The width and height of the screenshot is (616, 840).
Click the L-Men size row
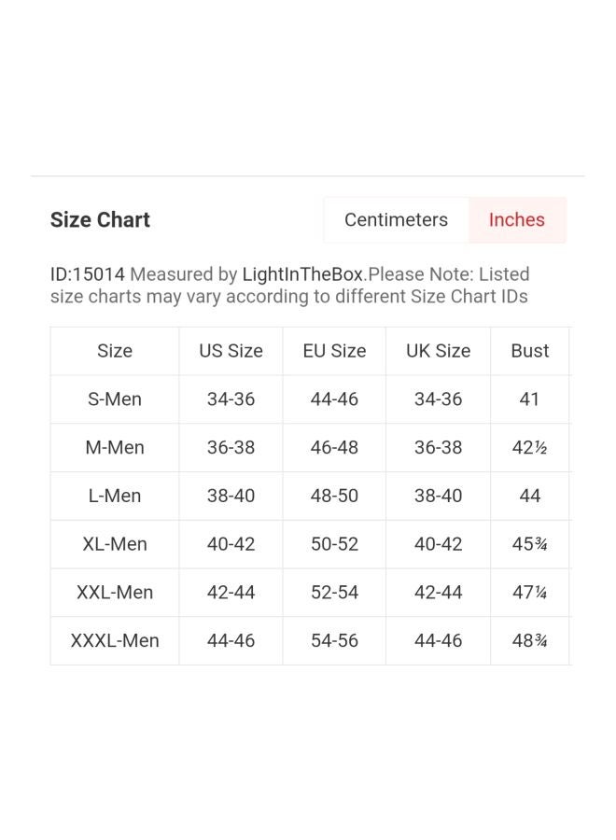pyautogui.click(x=311, y=496)
